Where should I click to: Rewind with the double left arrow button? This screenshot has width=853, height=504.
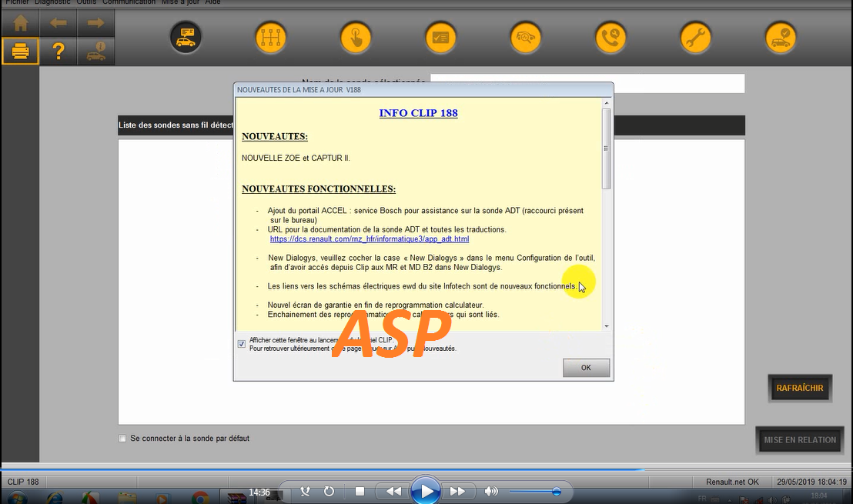393,492
